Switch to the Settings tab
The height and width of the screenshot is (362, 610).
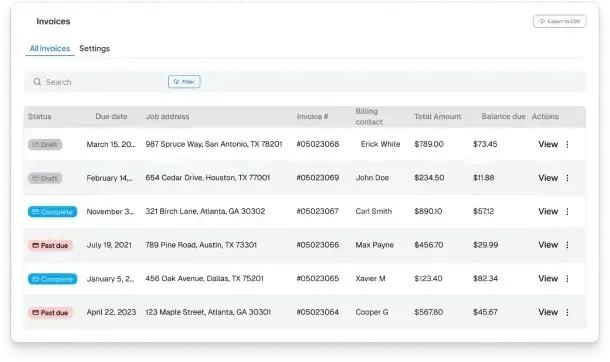point(95,49)
